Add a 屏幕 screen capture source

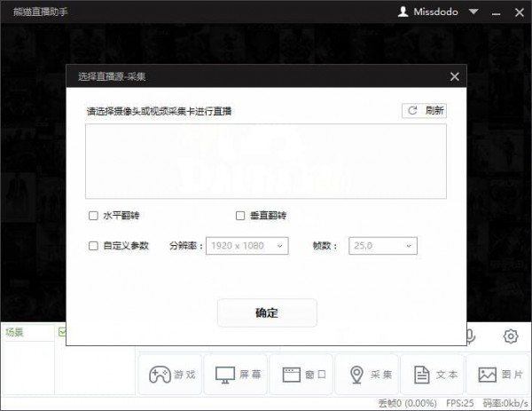236,375
